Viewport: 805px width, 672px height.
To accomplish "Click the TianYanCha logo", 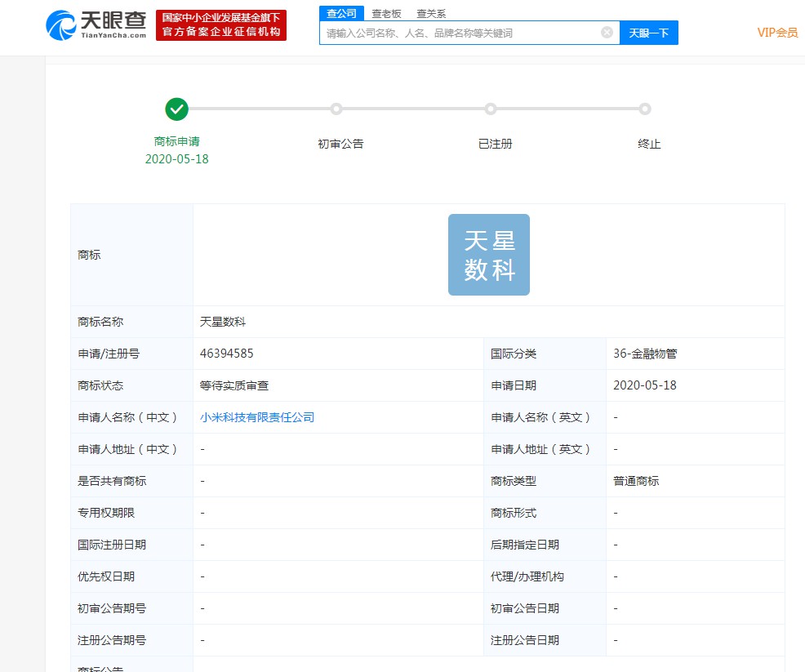I will tap(96, 25).
